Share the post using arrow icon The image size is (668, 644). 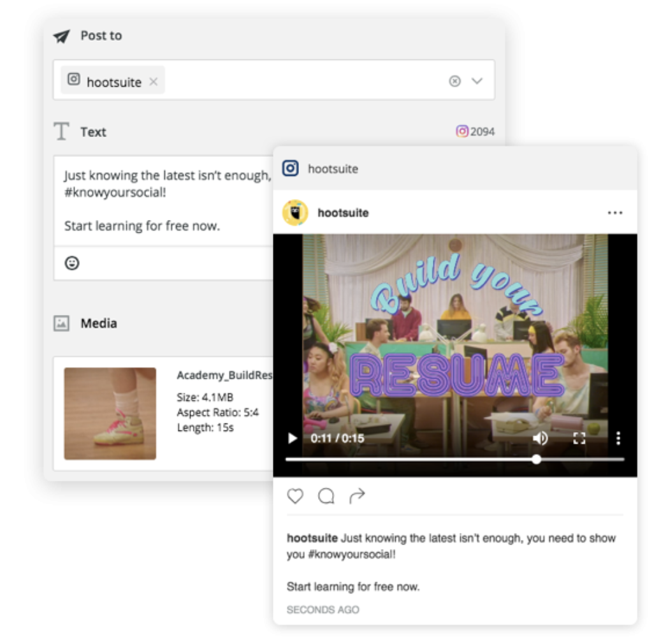[357, 496]
